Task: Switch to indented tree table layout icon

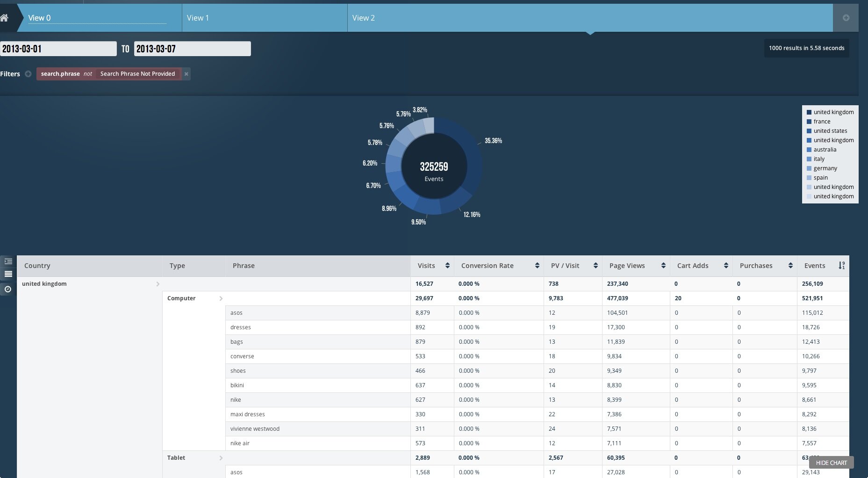Action: click(x=8, y=261)
